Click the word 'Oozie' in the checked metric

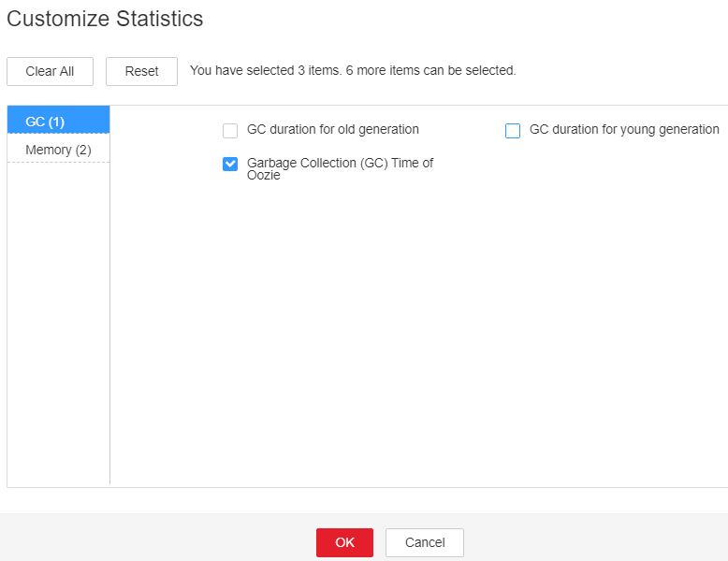264,176
